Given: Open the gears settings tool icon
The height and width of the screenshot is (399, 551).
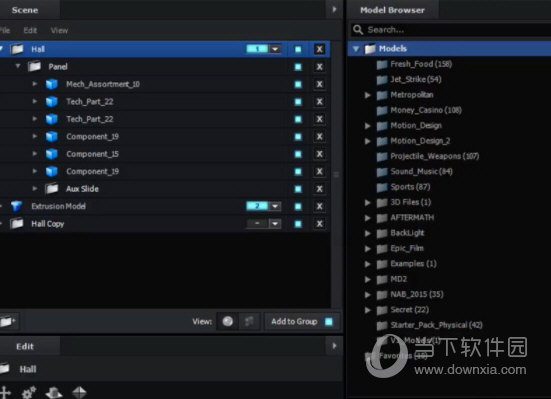Looking at the screenshot, I should click(x=29, y=392).
